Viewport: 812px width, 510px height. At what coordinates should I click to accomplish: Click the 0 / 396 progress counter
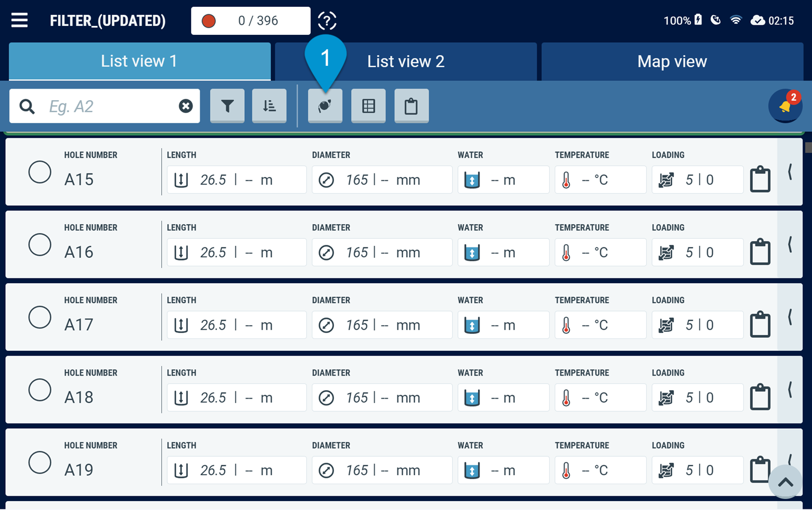coord(251,21)
